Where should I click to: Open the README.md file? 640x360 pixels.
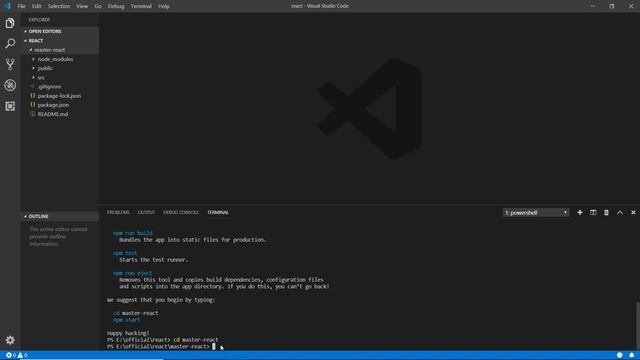pyautogui.click(x=60, y=114)
